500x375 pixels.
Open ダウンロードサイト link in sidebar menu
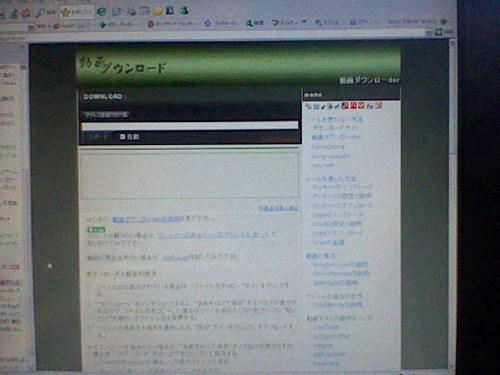coord(335,128)
